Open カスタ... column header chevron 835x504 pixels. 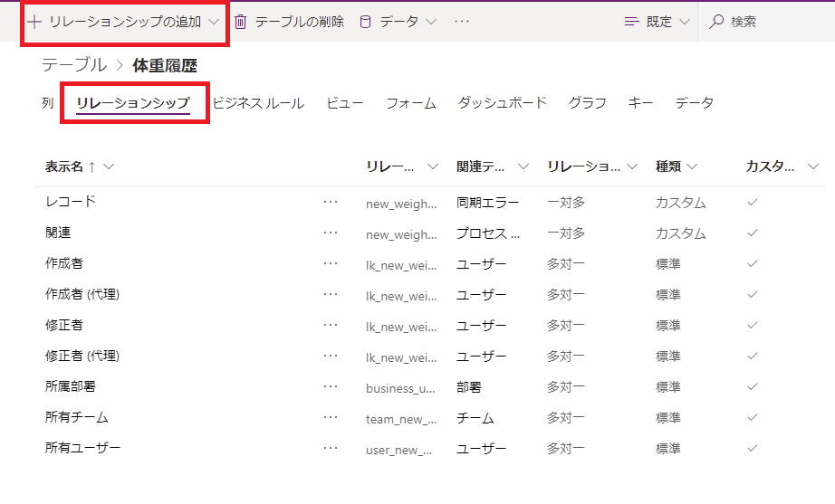point(813,166)
